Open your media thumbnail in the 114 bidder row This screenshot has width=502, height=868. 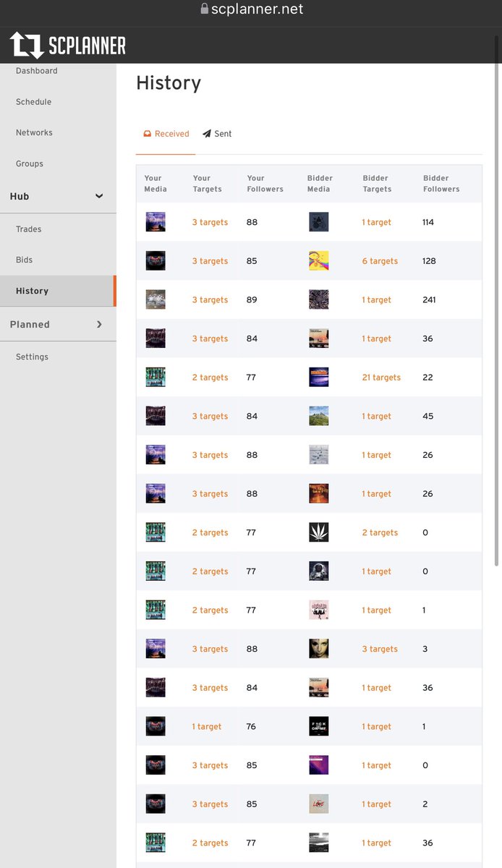tap(156, 222)
